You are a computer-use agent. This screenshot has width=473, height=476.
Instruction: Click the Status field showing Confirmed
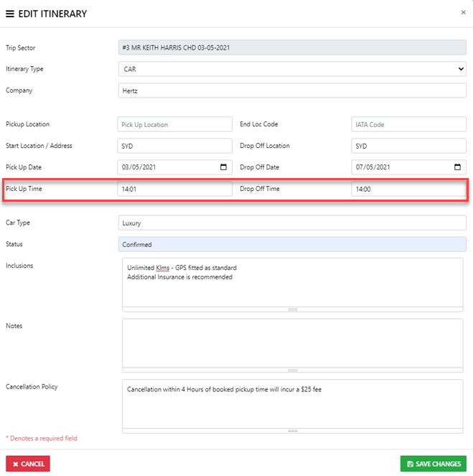click(x=291, y=244)
